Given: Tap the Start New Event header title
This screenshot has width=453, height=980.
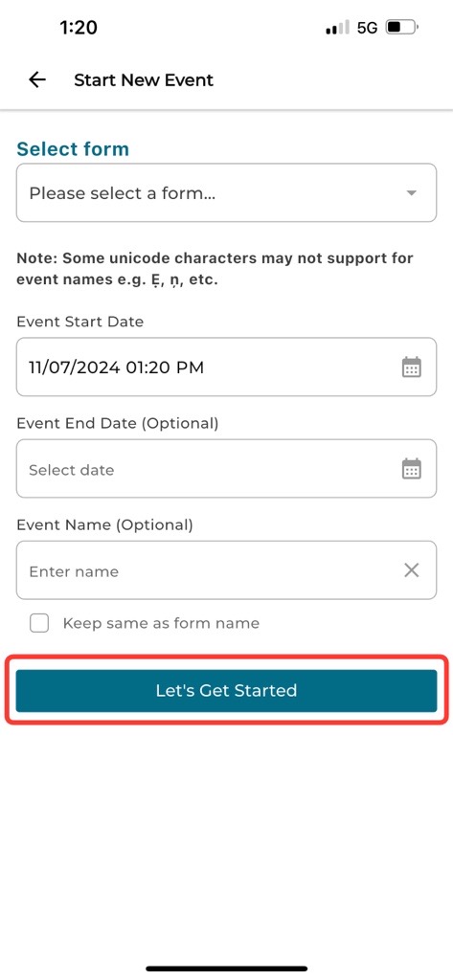Looking at the screenshot, I should 144,80.
